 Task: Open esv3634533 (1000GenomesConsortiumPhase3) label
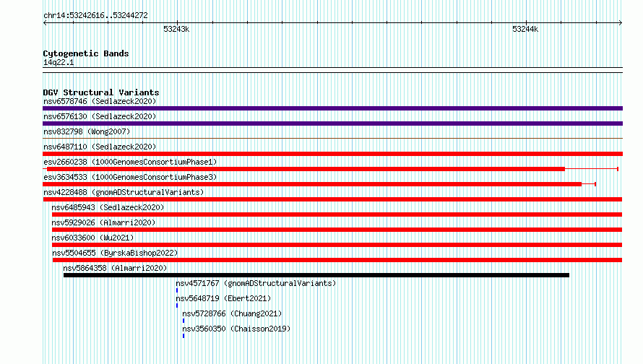(130, 177)
